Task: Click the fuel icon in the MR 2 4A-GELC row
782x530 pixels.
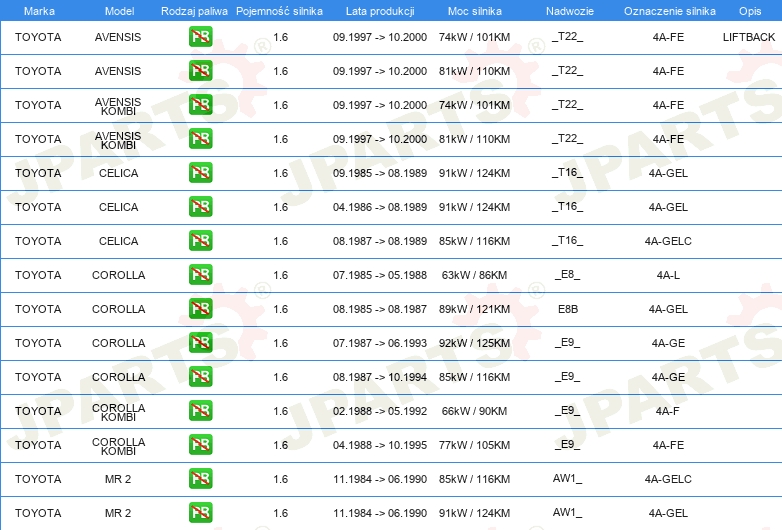Action: click(x=200, y=478)
